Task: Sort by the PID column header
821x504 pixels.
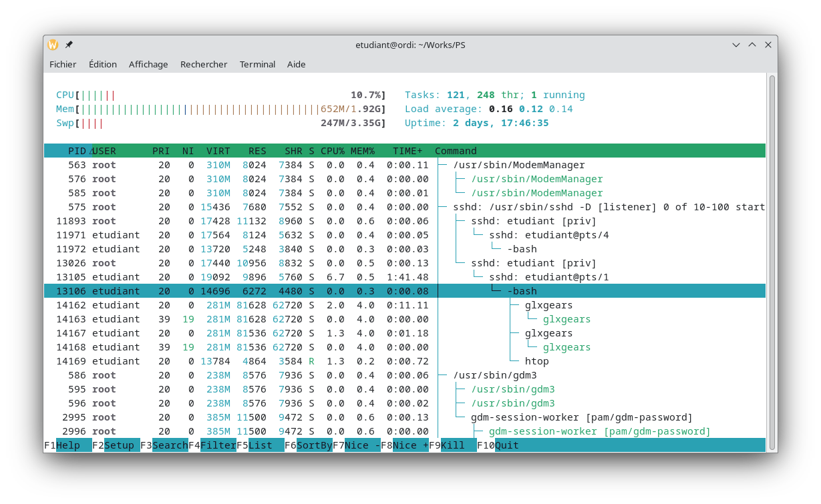Action: (x=77, y=151)
